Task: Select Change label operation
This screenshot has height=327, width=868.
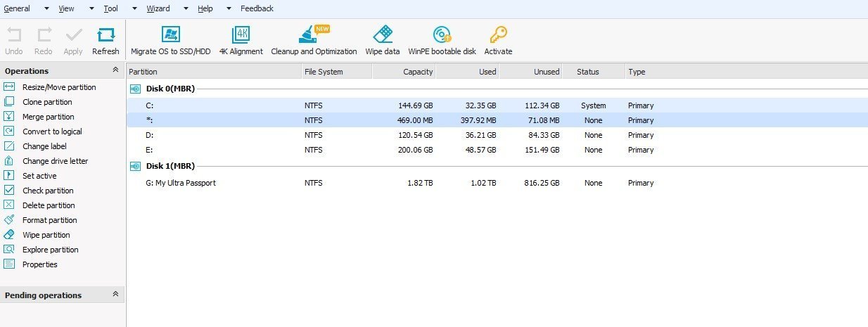Action: (44, 146)
